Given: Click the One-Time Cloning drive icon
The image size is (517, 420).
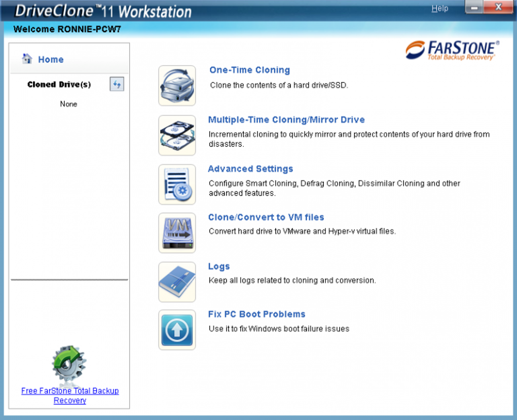Looking at the screenshot, I should [177, 86].
